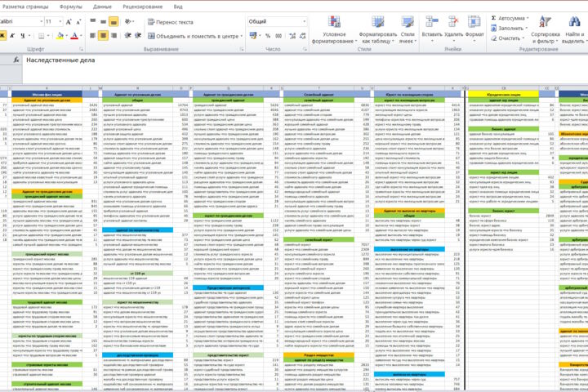Expand the Общий number format dropdown
Viewport: 588px width, 392px height.
pos(304,22)
